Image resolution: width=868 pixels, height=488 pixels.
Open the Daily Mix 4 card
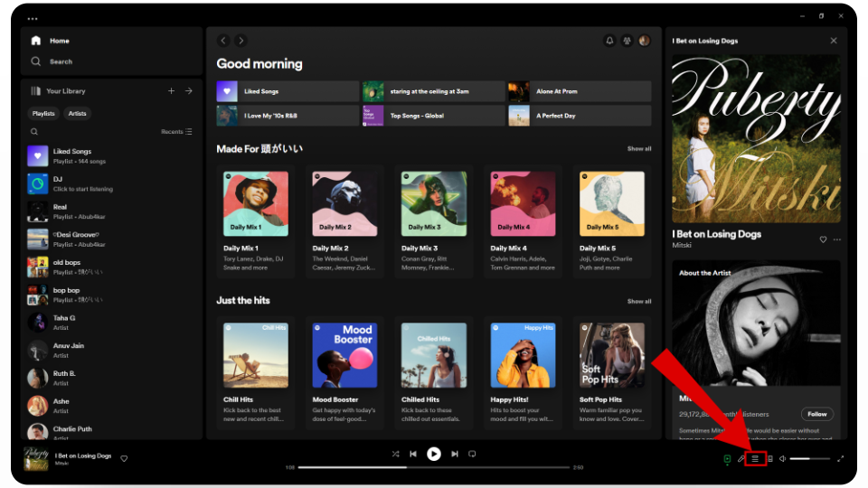tap(524, 221)
